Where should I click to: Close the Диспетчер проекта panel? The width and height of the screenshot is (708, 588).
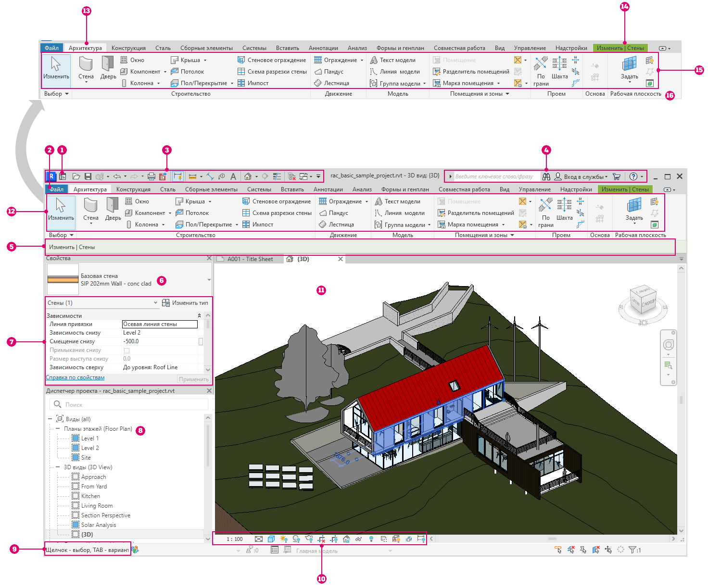(209, 391)
